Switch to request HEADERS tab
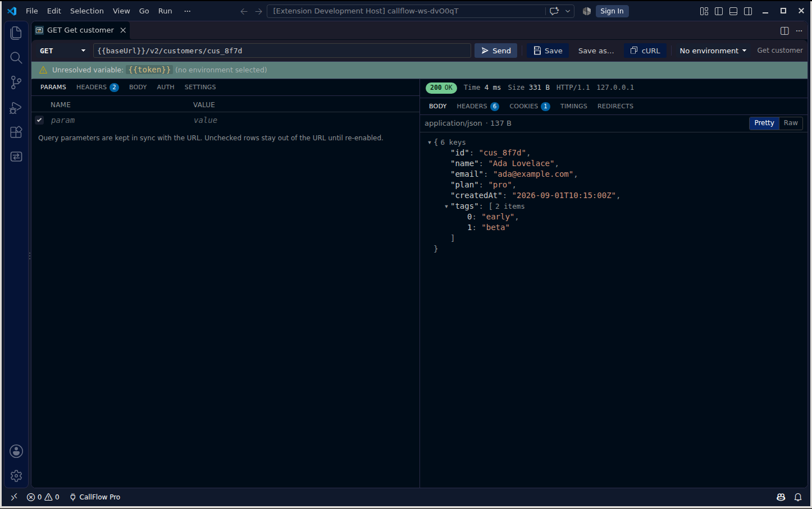This screenshot has height=509, width=812. [97, 87]
